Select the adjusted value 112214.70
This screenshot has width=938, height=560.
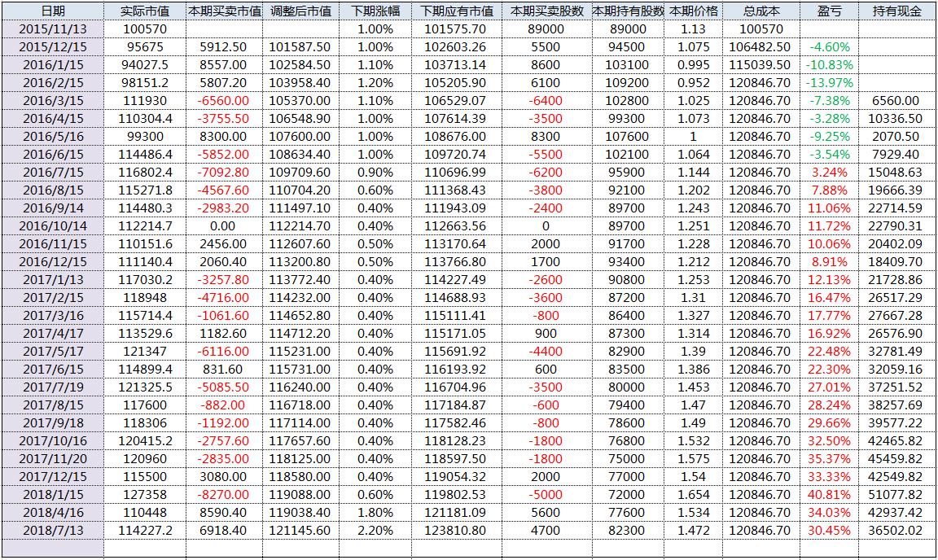(300, 226)
